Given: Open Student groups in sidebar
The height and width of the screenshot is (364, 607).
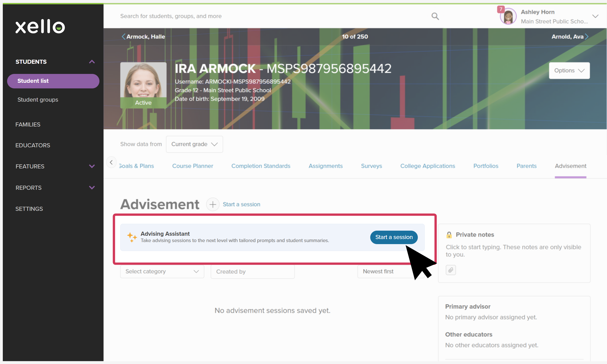Looking at the screenshot, I should point(38,100).
